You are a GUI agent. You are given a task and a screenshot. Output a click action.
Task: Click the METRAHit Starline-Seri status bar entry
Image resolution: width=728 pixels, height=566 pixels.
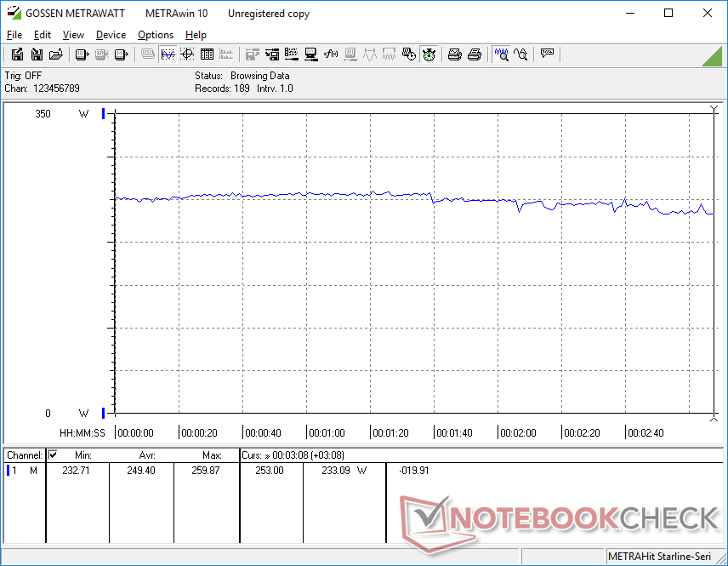coord(659,557)
